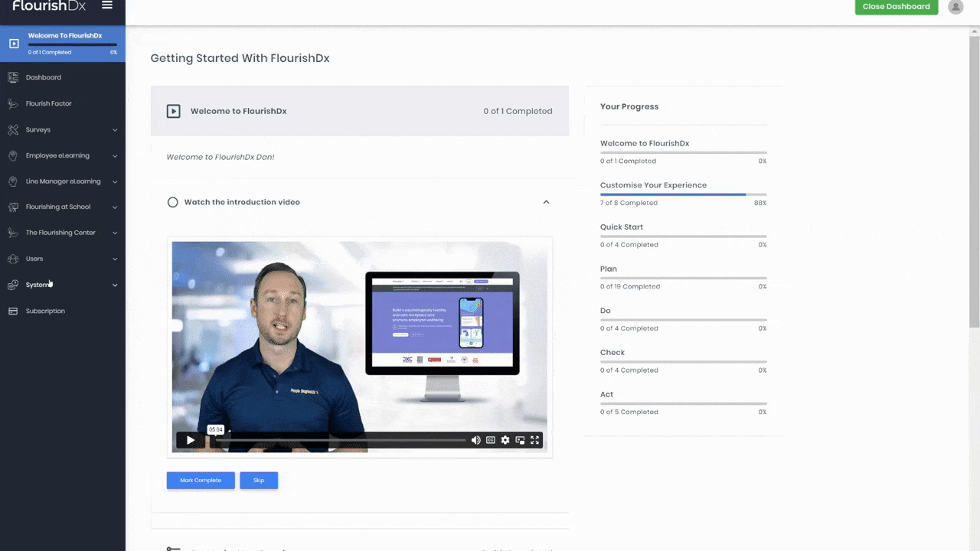Viewport: 980px width, 551px height.
Task: Click the Close Dashboard button
Action: click(x=897, y=6)
